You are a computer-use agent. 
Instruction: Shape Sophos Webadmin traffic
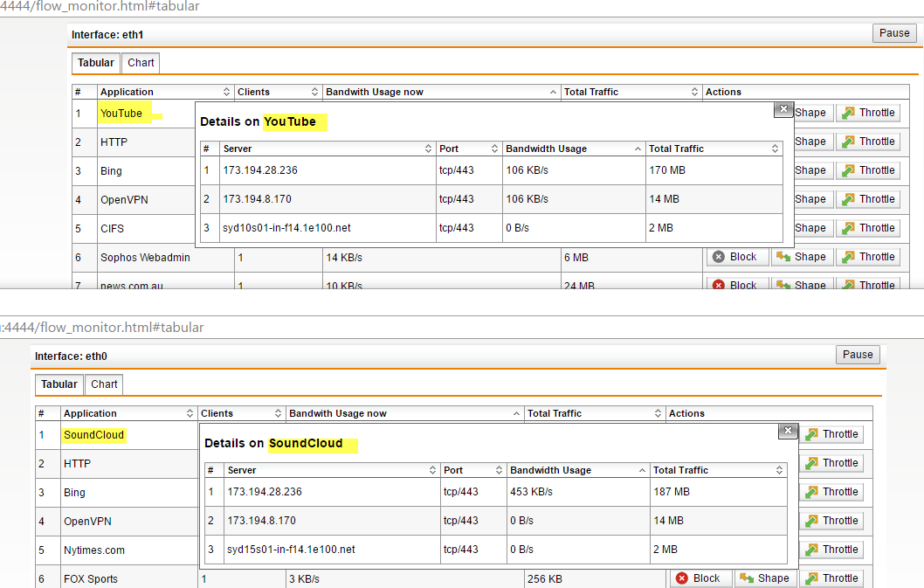pos(802,257)
